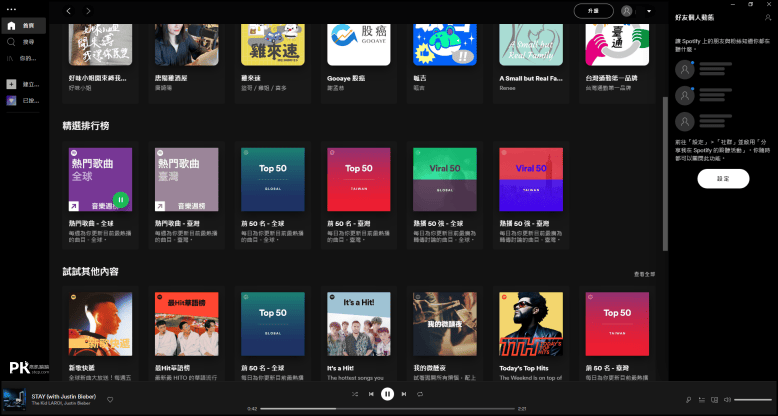The height and width of the screenshot is (416, 778).
Task: Go back with the left arrow
Action: point(69,11)
